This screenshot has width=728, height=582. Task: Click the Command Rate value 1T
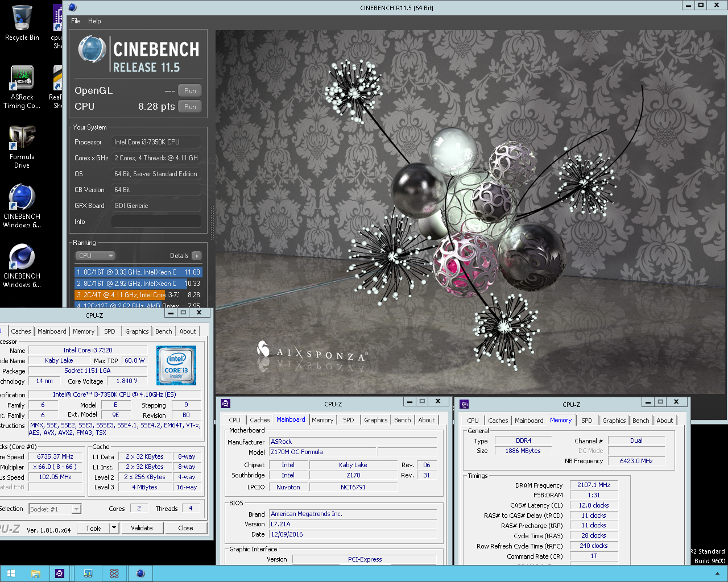[593, 556]
